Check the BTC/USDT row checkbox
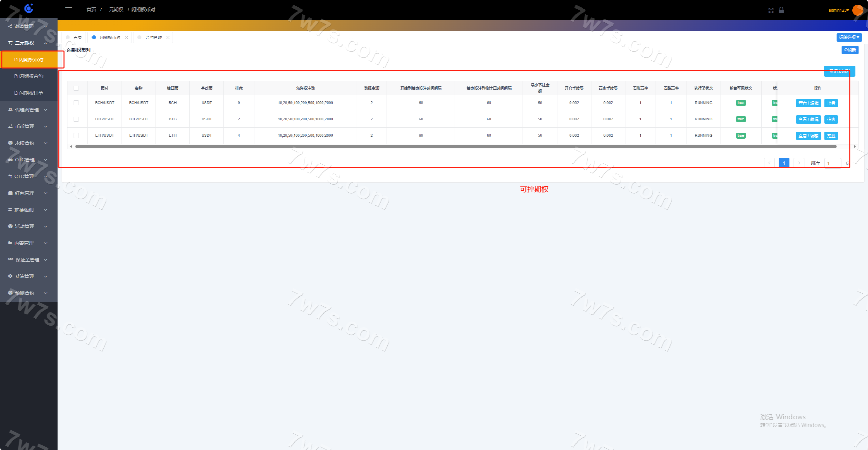The width and height of the screenshot is (868, 450). [76, 119]
